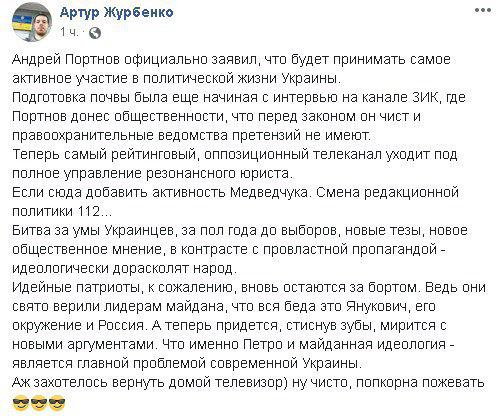
Task: Click the line starting 'Битва за умы Украинцев'
Action: pos(240,231)
